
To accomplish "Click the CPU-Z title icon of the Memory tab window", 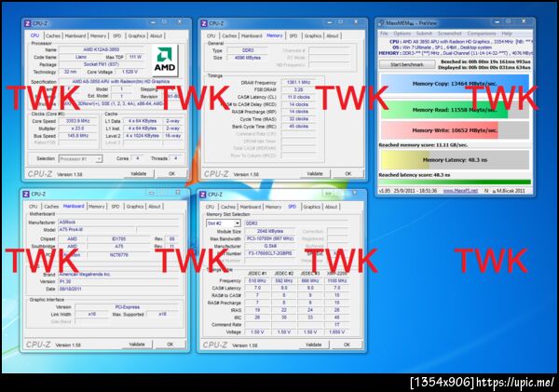I will pyautogui.click(x=204, y=23).
